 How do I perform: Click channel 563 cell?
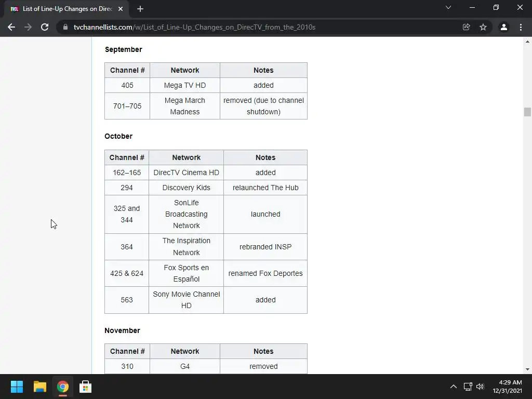127,300
